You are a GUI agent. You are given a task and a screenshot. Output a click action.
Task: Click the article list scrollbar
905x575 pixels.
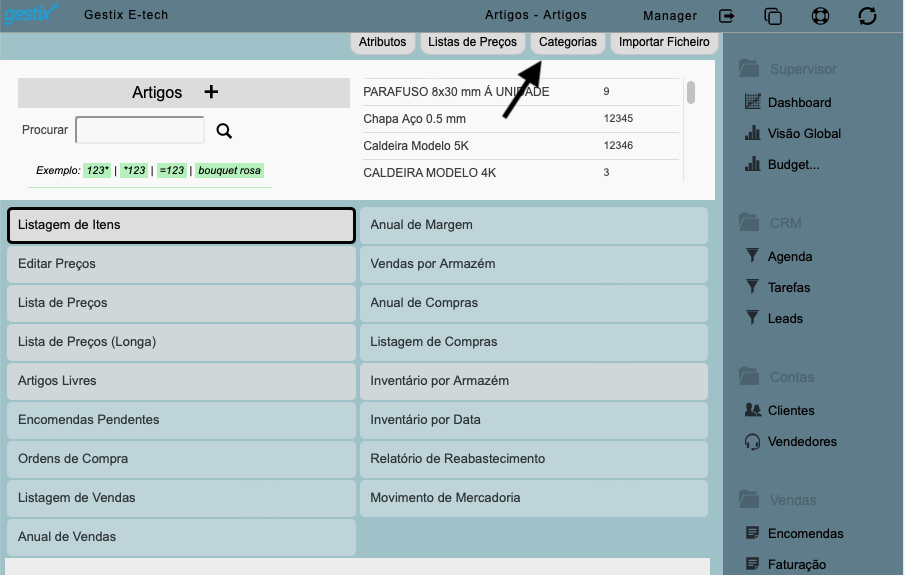click(690, 92)
